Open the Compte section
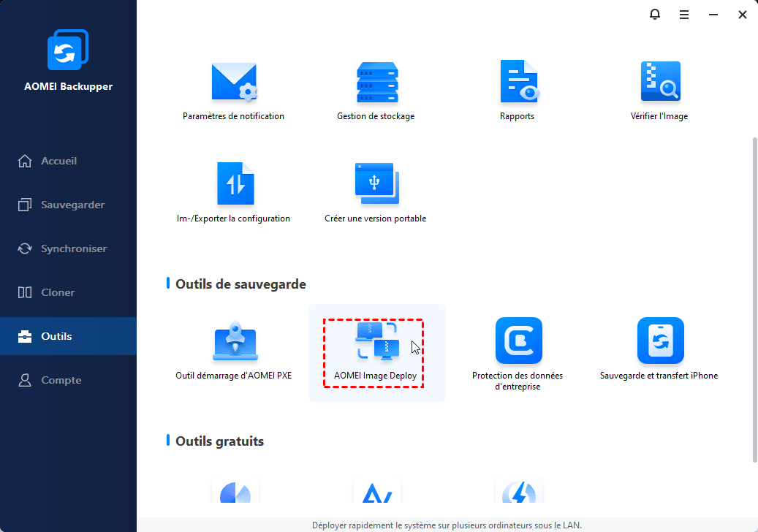Screen dimensions: 758x532 coord(68,380)
